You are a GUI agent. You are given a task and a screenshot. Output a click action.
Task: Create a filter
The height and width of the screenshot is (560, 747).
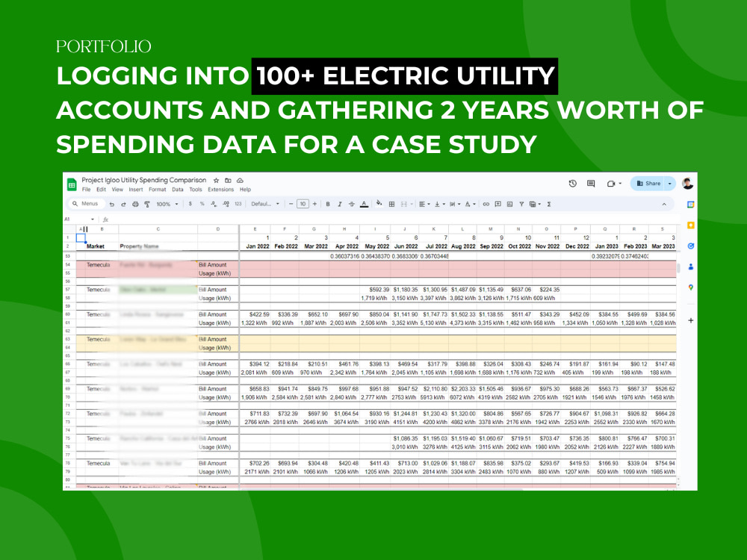point(521,205)
